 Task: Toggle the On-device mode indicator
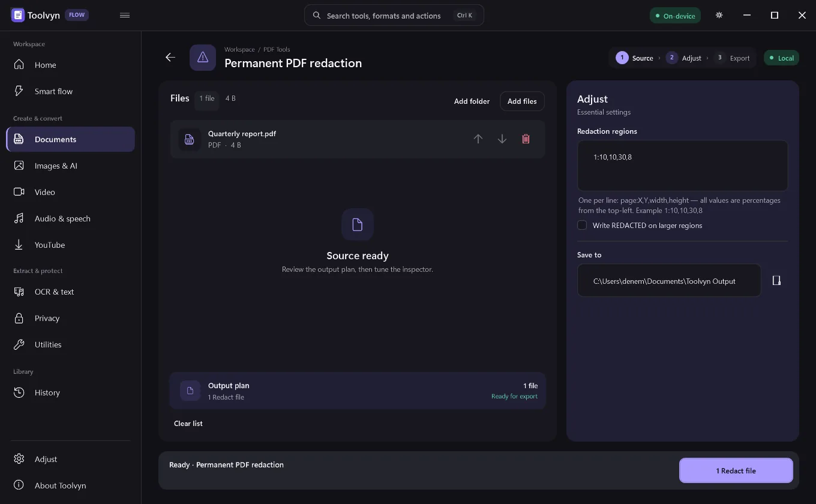click(x=675, y=16)
